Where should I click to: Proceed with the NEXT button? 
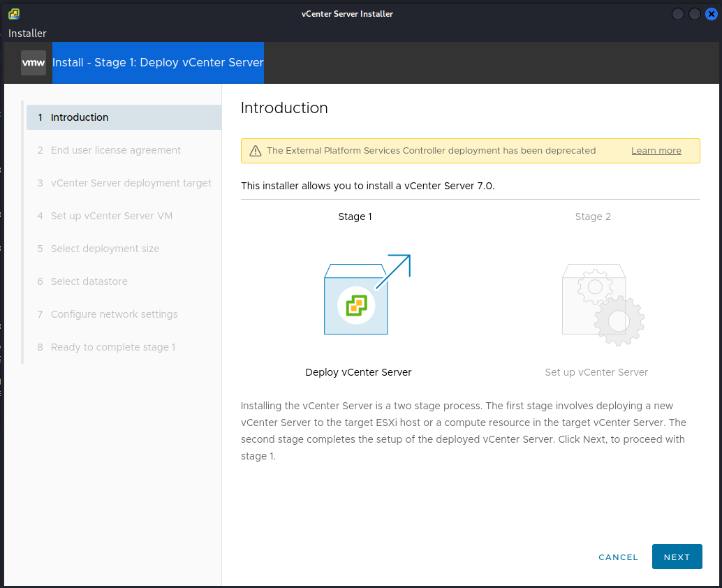click(677, 557)
